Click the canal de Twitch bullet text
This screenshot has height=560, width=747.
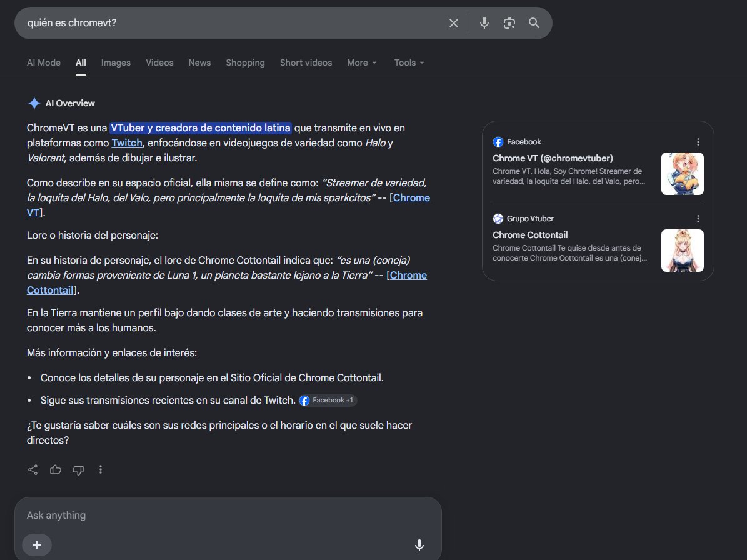pyautogui.click(x=168, y=401)
